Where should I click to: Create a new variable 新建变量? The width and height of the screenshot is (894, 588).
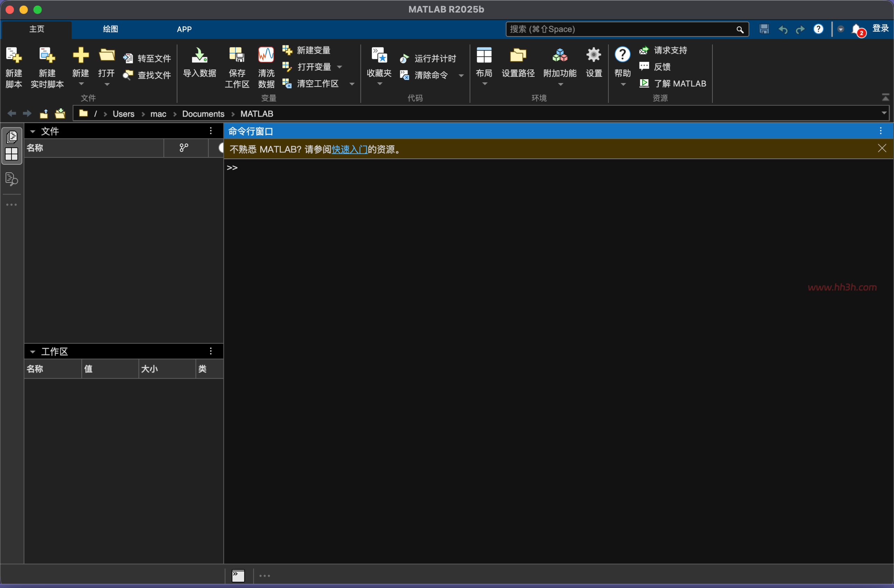(x=307, y=50)
